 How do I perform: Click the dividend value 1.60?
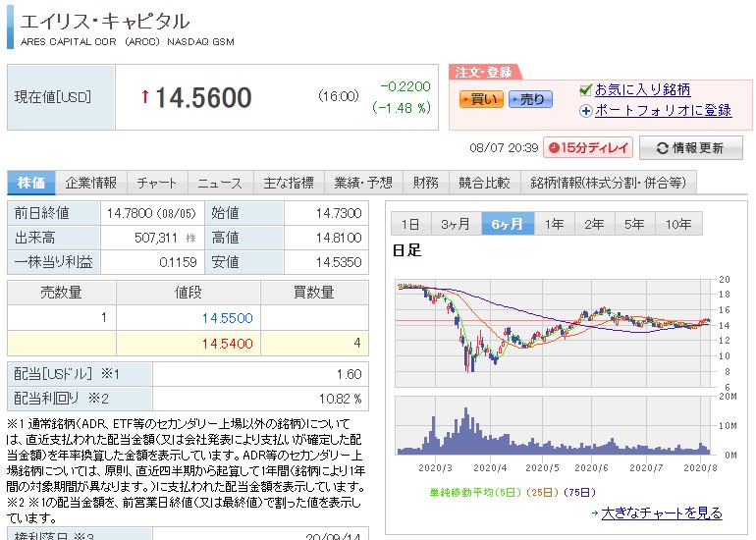pos(350,375)
